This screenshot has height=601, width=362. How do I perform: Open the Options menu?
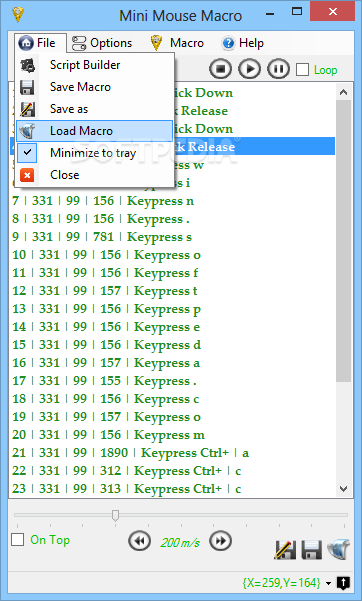(x=102, y=43)
